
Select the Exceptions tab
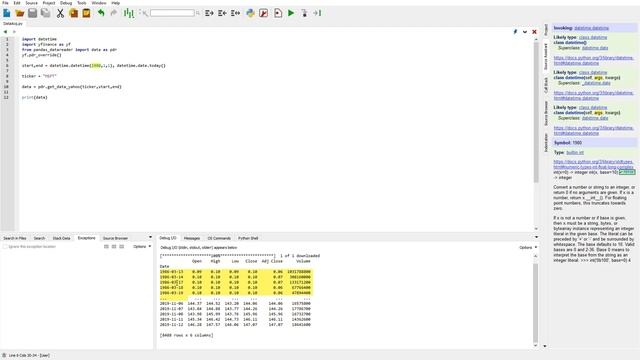pos(87,238)
